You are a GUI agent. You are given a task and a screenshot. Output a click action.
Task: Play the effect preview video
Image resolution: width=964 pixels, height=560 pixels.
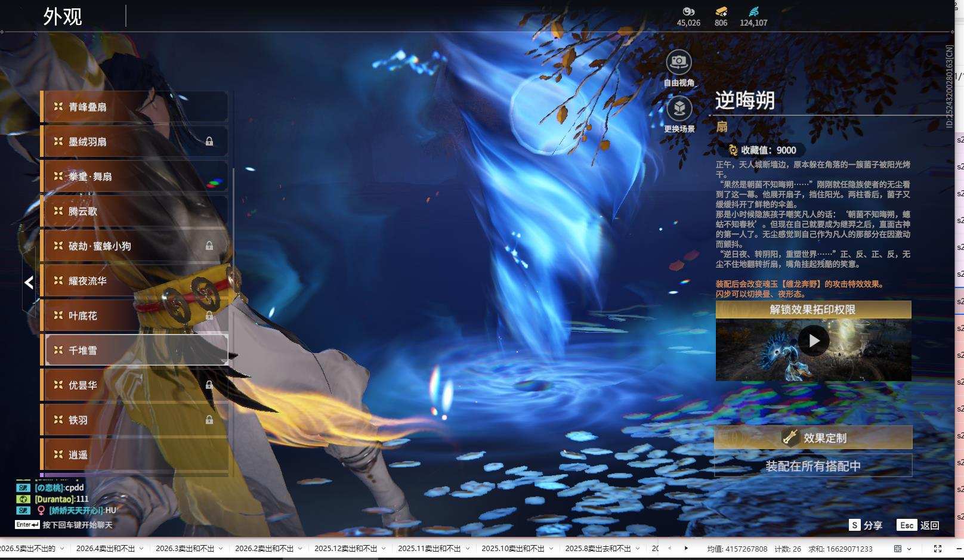coord(814,341)
